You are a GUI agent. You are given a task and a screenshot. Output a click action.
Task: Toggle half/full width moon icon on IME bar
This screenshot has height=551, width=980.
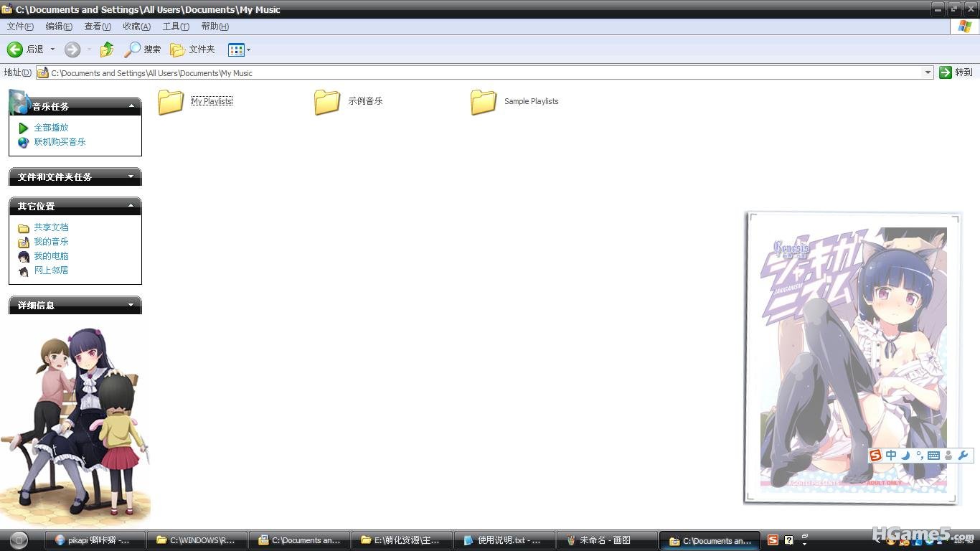coord(905,456)
